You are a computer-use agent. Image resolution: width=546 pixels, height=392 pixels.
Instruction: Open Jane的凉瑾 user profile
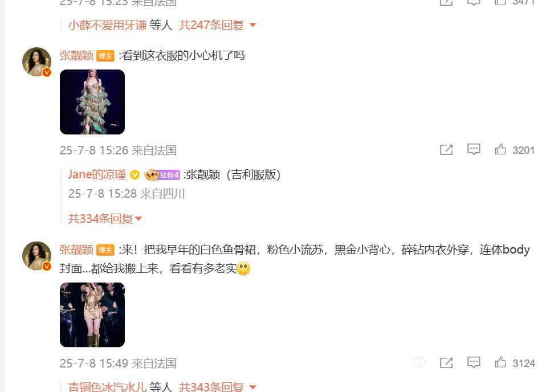point(97,174)
